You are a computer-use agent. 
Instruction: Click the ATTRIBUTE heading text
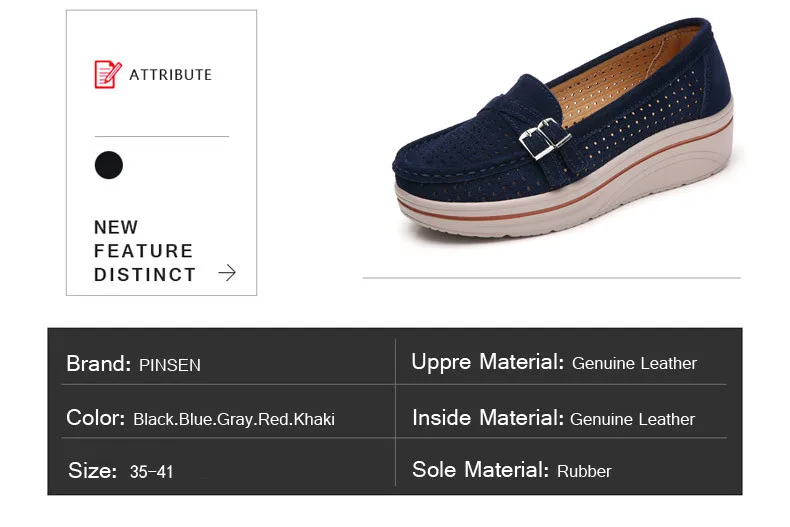[171, 75]
